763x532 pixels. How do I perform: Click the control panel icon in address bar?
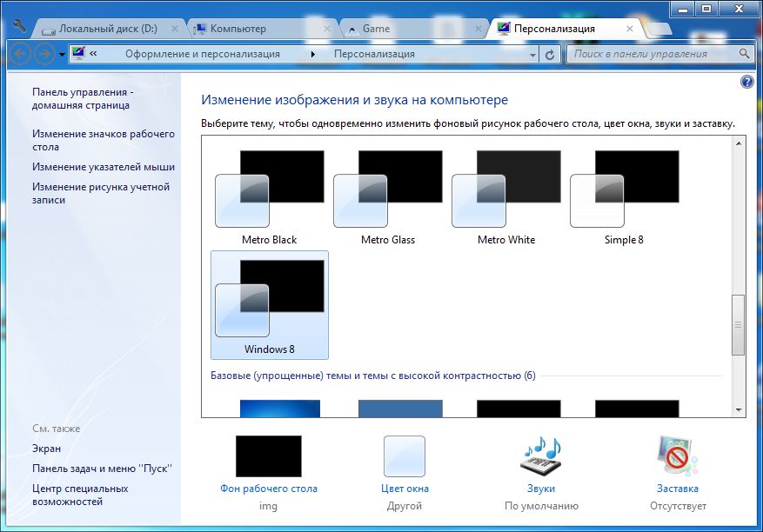pyautogui.click(x=77, y=53)
